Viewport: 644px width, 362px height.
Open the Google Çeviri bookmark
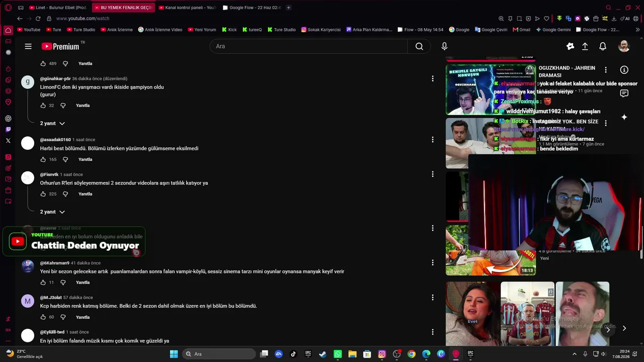491,30
